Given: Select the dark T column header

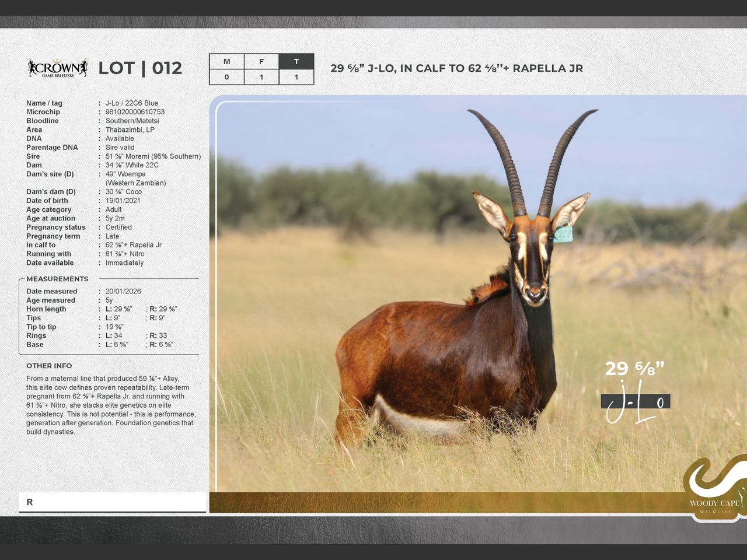Looking at the screenshot, I should [x=296, y=62].
